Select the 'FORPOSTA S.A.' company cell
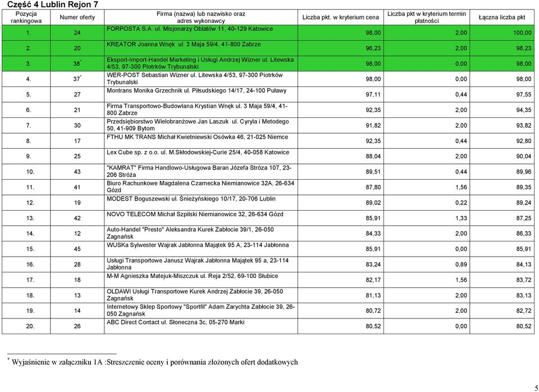This screenshot has width=539, height=392. [x=201, y=33]
